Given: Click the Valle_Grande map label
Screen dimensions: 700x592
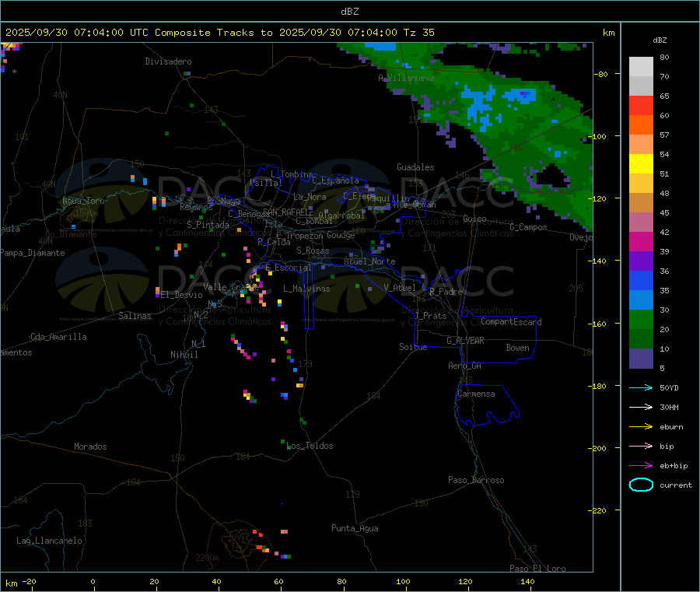Looking at the screenshot, I should click(231, 288).
